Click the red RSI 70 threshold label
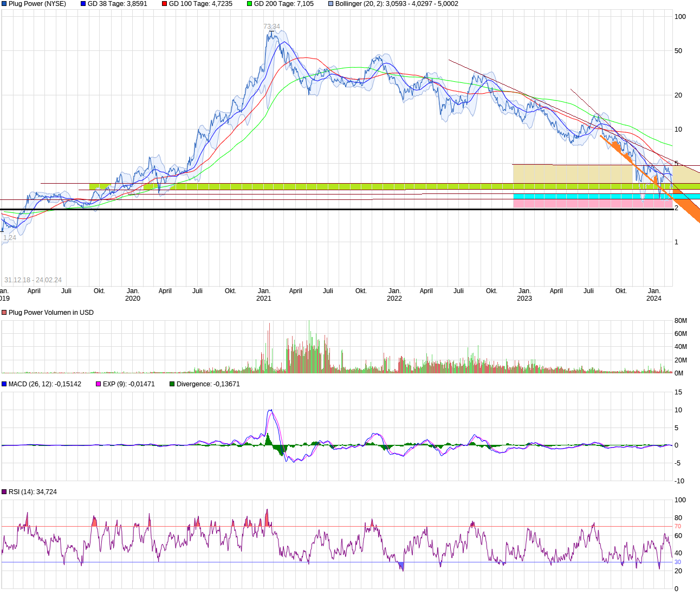This screenshot has width=700, height=596. point(678,526)
